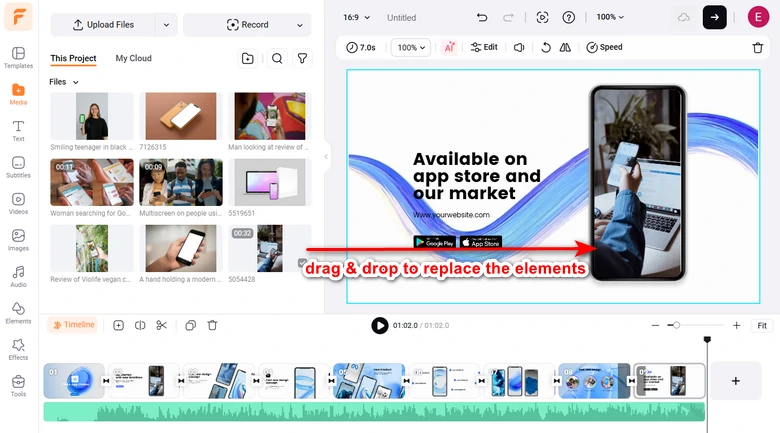This screenshot has height=433, width=780.
Task: Delete the selected element with trash icon
Action: click(758, 48)
